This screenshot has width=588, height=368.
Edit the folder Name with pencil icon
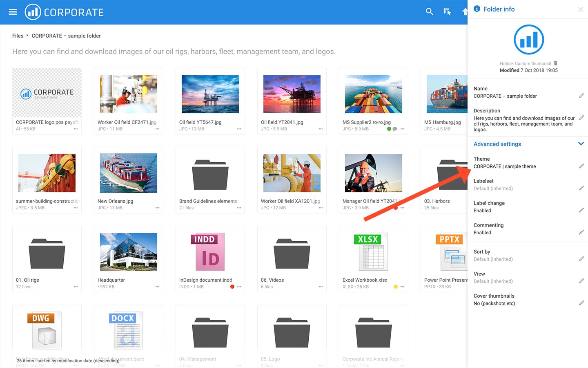pos(581,96)
